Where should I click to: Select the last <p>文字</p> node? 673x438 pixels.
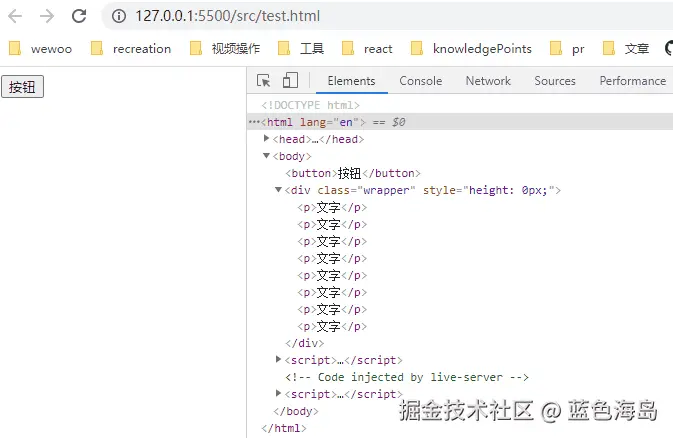coord(332,326)
